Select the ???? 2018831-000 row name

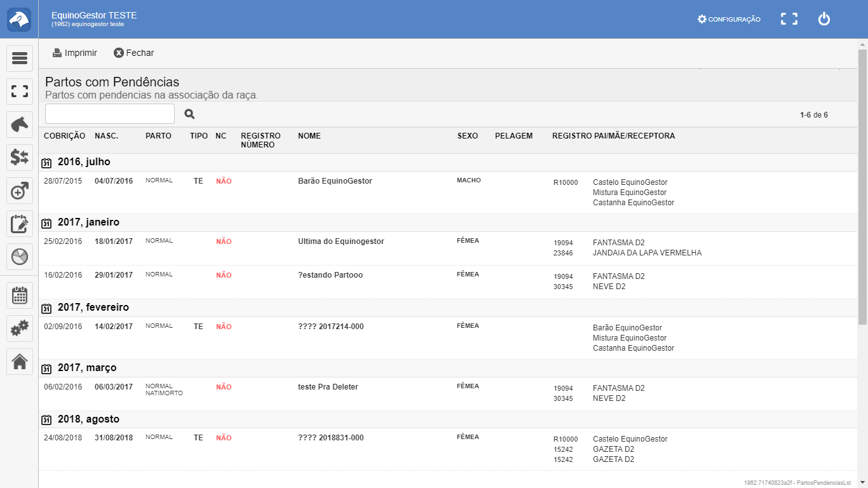coord(331,438)
